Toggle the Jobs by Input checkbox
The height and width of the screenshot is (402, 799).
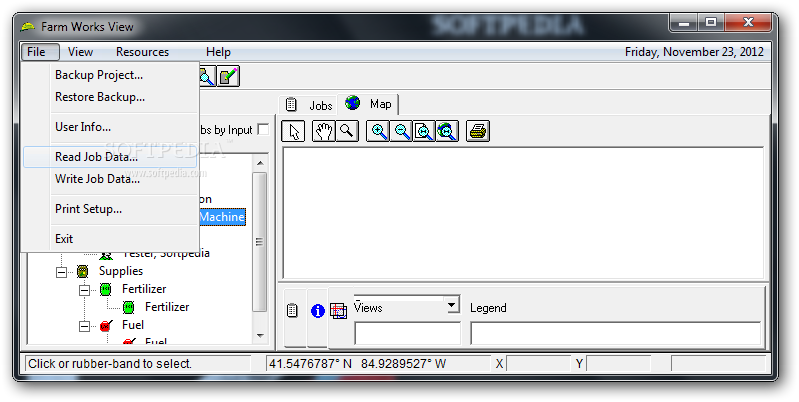click(263, 129)
